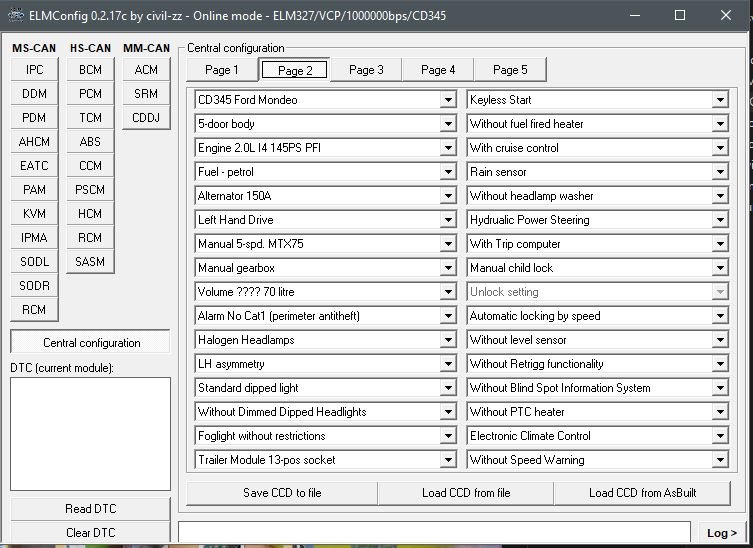Screen dimensions: 753x548
Task: Click Save CCD to file
Action: pos(282,493)
